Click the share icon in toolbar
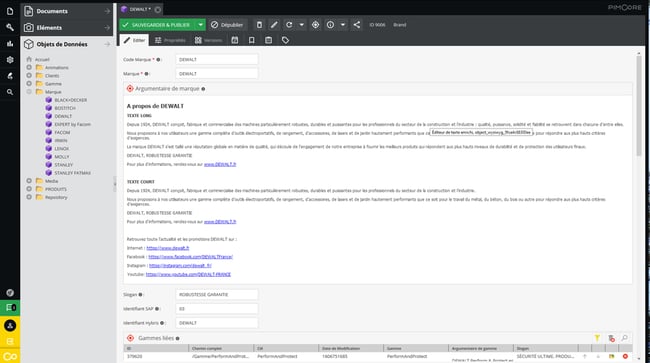650x363 pixels. pyautogui.click(x=357, y=25)
